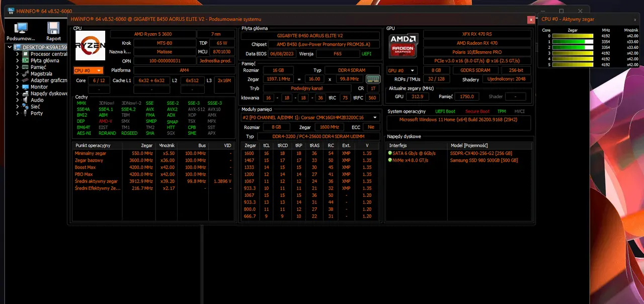Image resolution: width=644 pixels, height=304 pixels.
Task: Click the Core 1 green clock bar
Action: tap(573, 42)
